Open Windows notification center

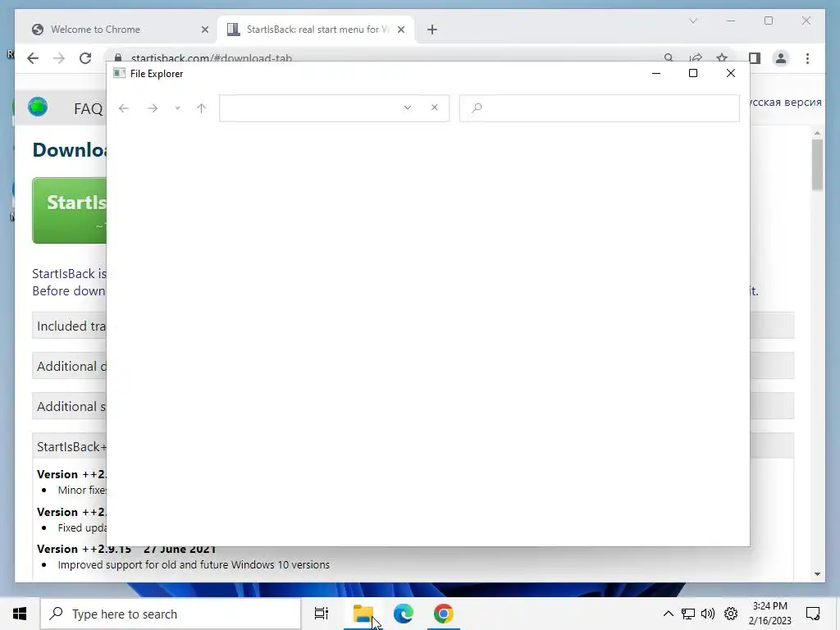(x=813, y=614)
